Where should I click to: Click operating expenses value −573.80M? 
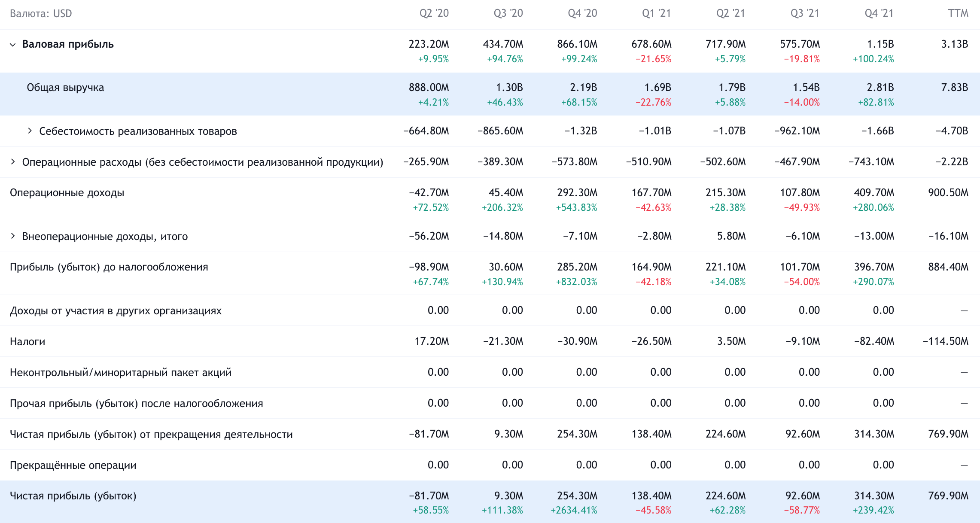pos(575,162)
